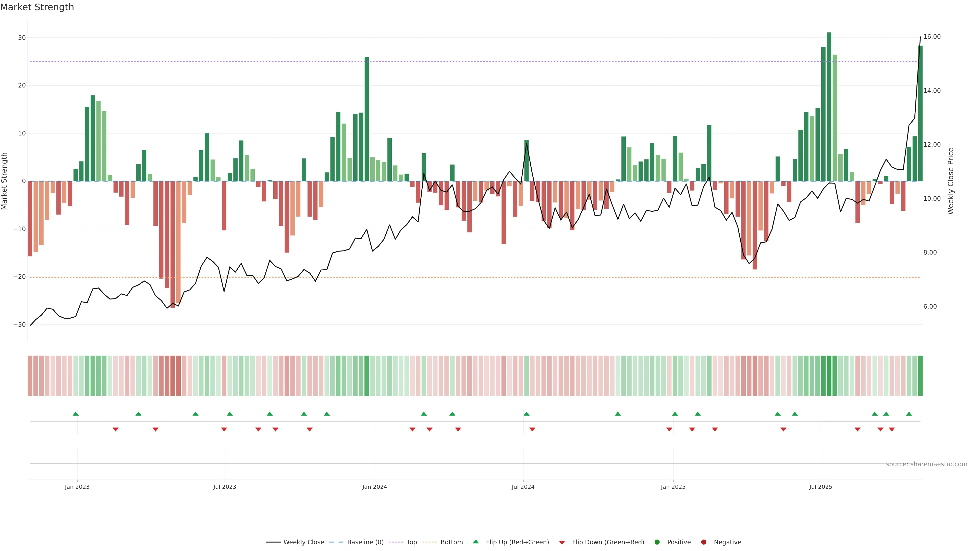This screenshot has height=551, width=980.
Task: Click the first red flip-down triangle after Jan 2023
Action: point(116,429)
